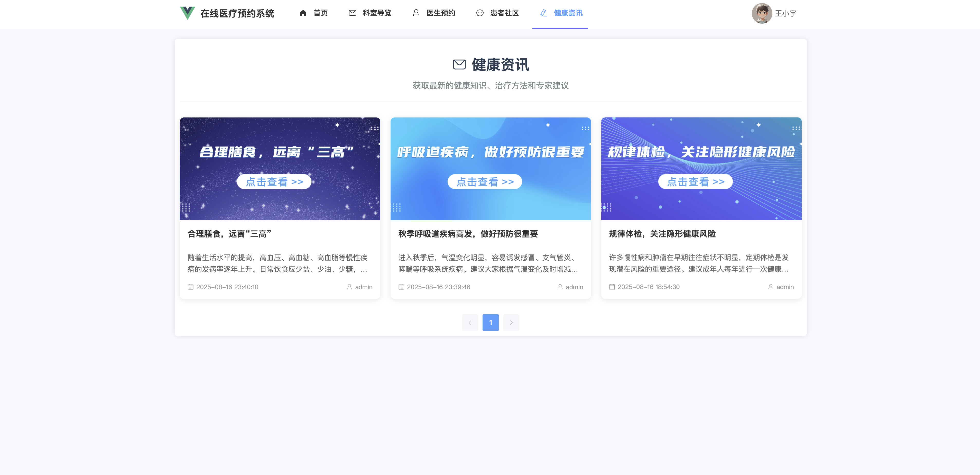
Task: Click the envelope icon beside 健康资讯 heading
Action: (x=459, y=65)
